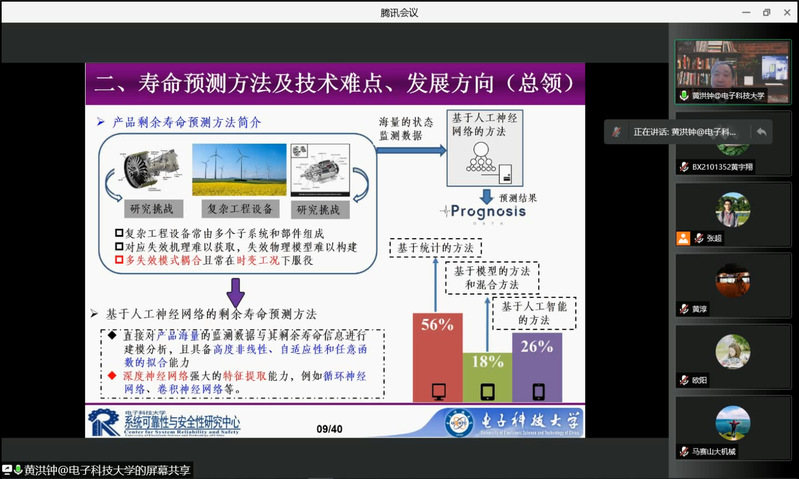799x479 pixels.
Task: Click the orange icon next to 张超's name
Action: coord(684,238)
